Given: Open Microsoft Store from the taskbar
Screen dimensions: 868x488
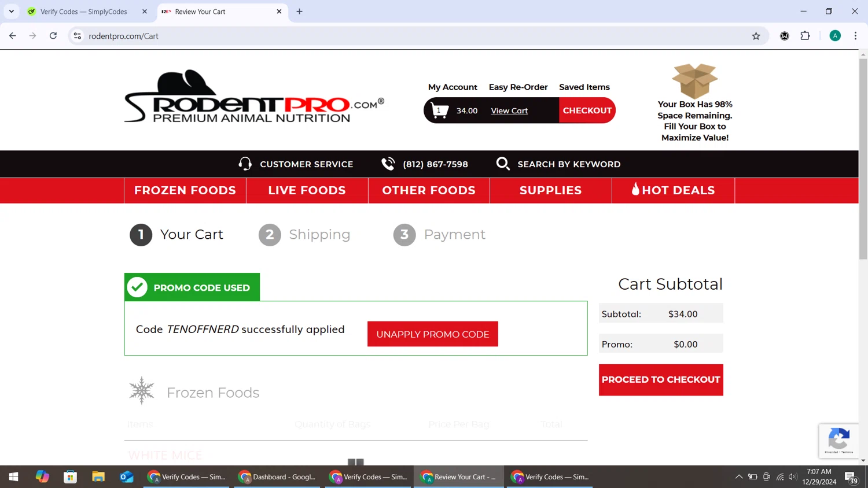Looking at the screenshot, I should click(x=71, y=477).
